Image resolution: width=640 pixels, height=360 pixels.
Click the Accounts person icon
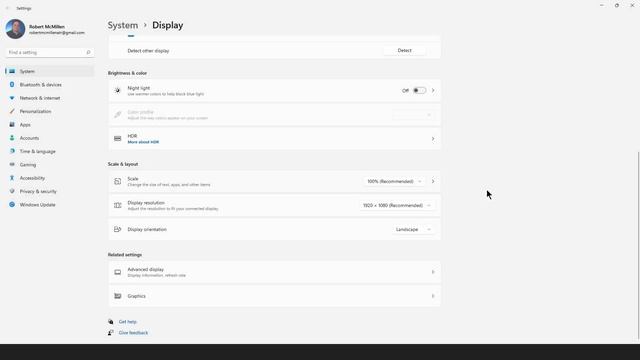12,138
